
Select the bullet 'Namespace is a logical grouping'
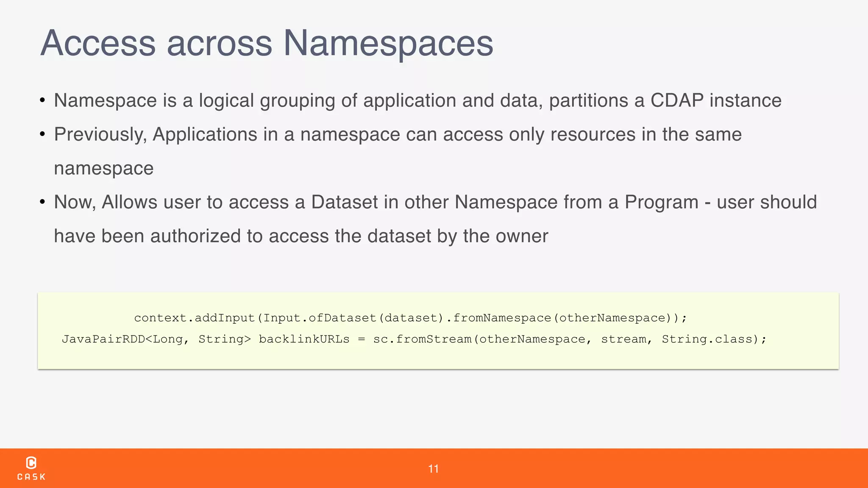417,101
